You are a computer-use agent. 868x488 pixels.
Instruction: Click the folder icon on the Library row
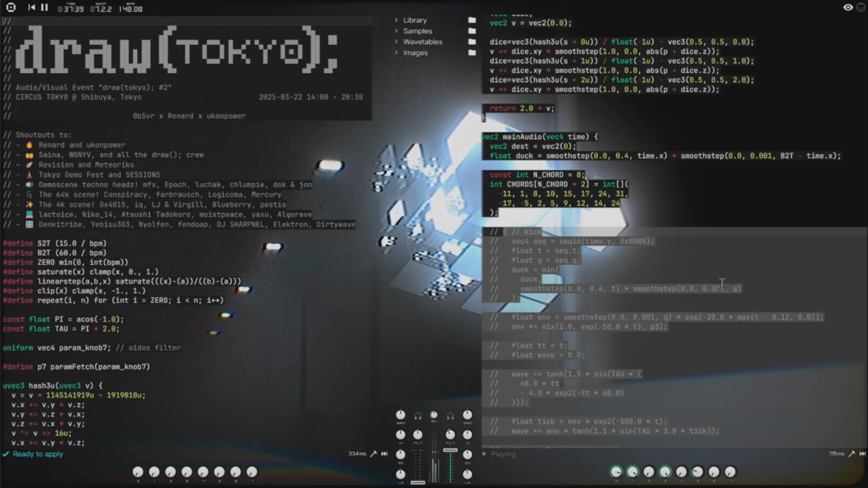(472, 20)
